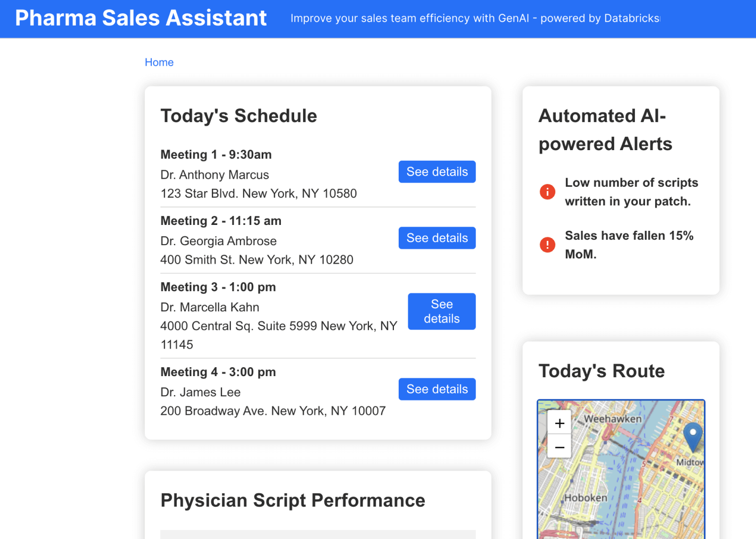Click the Home breadcrumb link
Viewport: 756px width, 539px height.
click(x=159, y=63)
